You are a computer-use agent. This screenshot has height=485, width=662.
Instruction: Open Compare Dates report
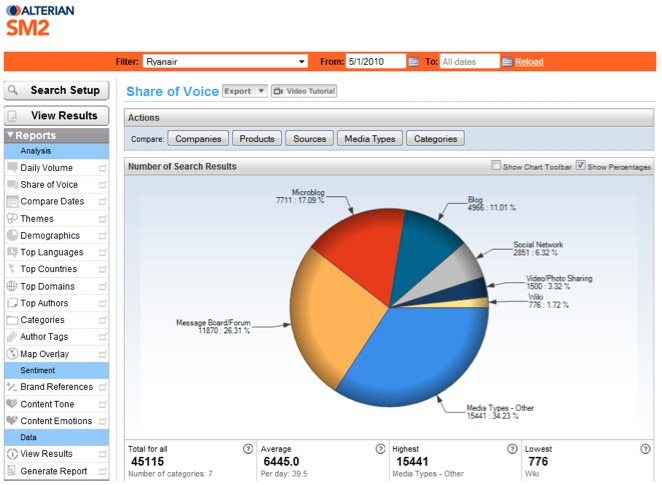[52, 202]
